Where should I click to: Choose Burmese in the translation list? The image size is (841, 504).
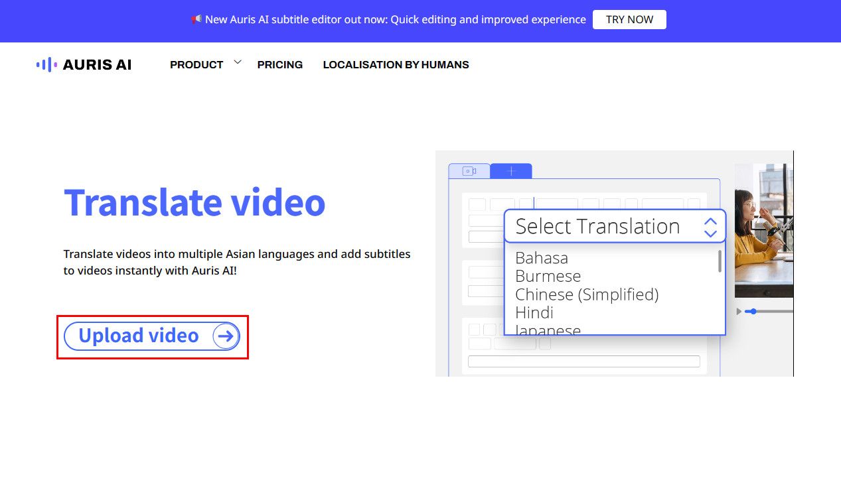click(x=548, y=276)
